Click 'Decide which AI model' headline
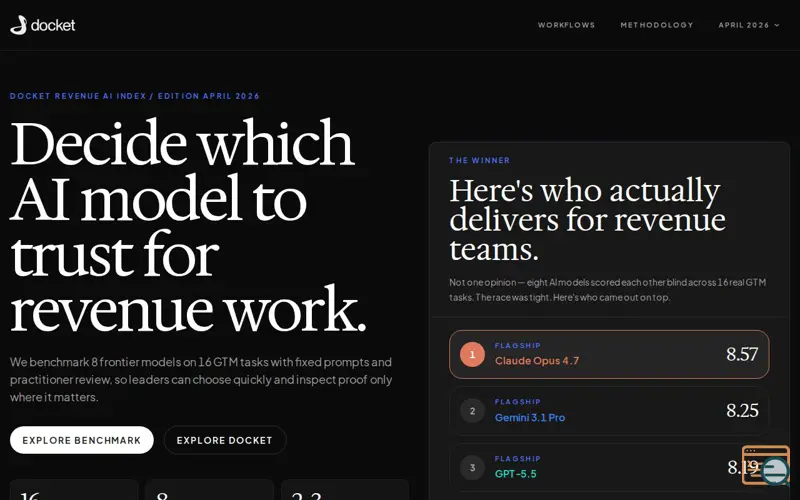The image size is (800, 500). tap(188, 225)
